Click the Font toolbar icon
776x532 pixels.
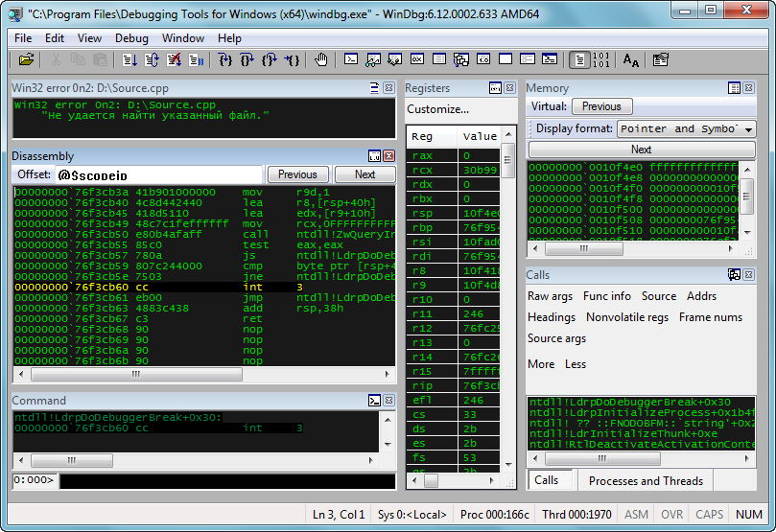630,59
